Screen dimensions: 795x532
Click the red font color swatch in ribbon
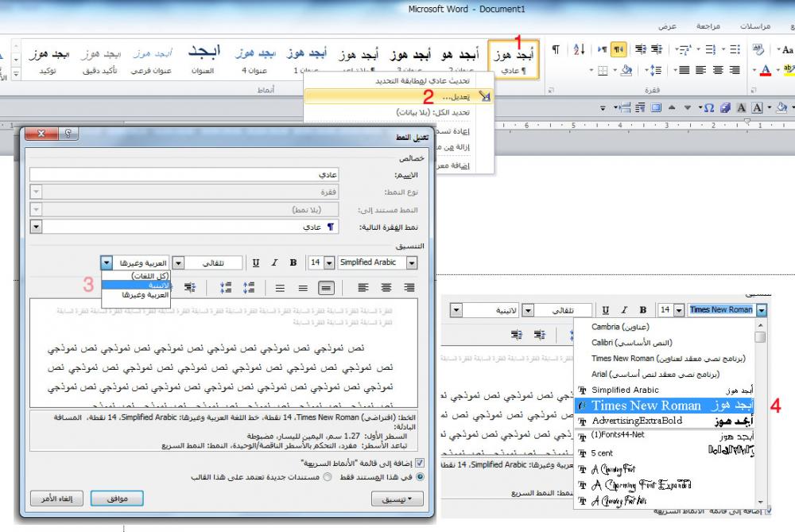tap(766, 71)
